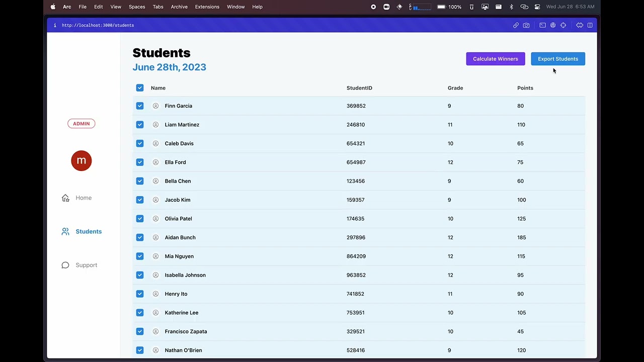This screenshot has width=644, height=362.
Task: Click the localhost:3000/students URL field
Action: coord(98,25)
